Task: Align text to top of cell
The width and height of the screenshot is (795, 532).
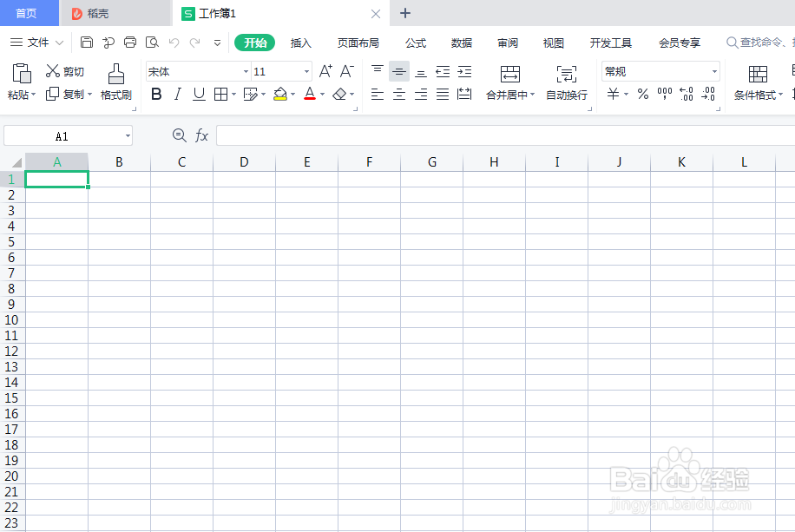Action: [x=378, y=71]
